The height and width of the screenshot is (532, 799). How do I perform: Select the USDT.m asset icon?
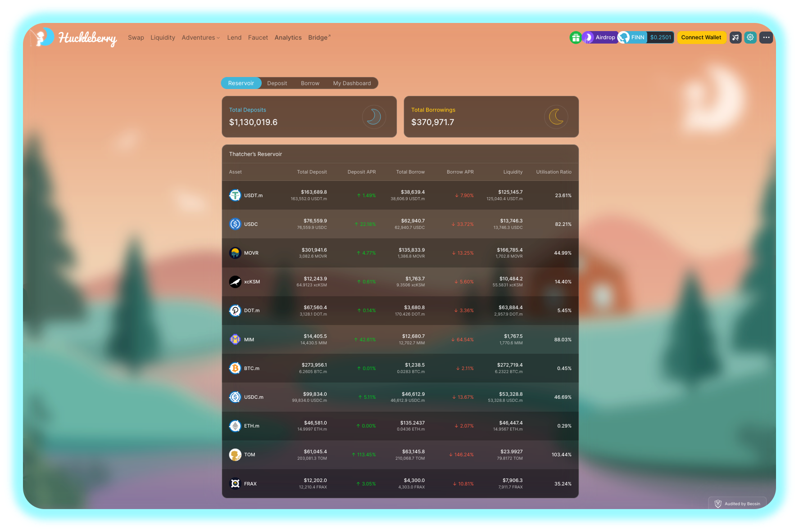pos(235,195)
